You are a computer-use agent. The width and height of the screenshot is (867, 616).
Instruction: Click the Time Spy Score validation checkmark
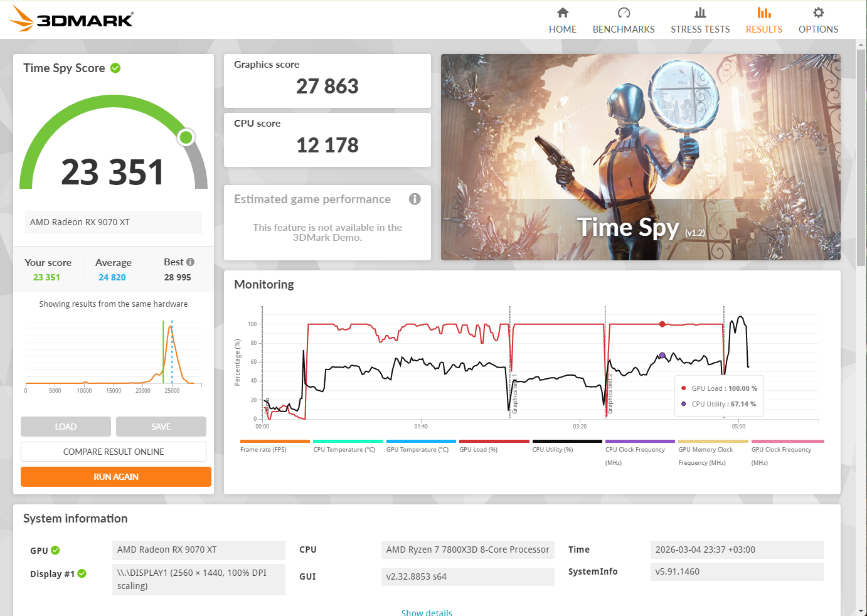pos(115,68)
